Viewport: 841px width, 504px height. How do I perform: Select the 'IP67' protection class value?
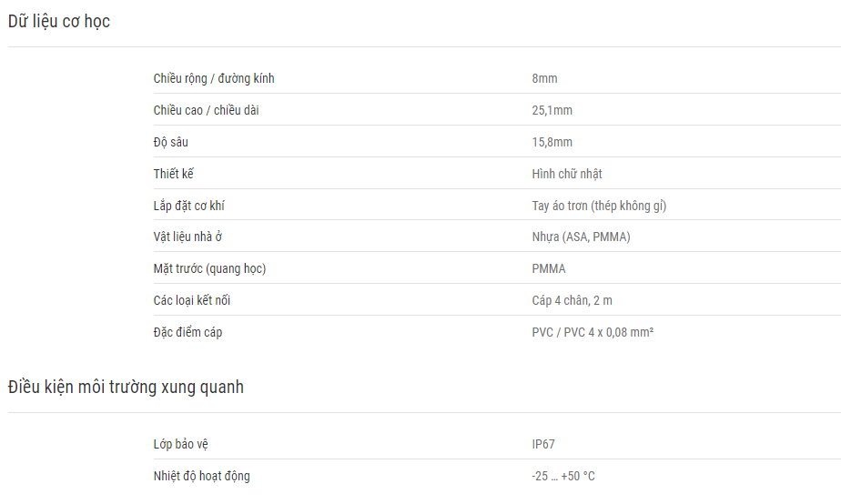(x=543, y=445)
